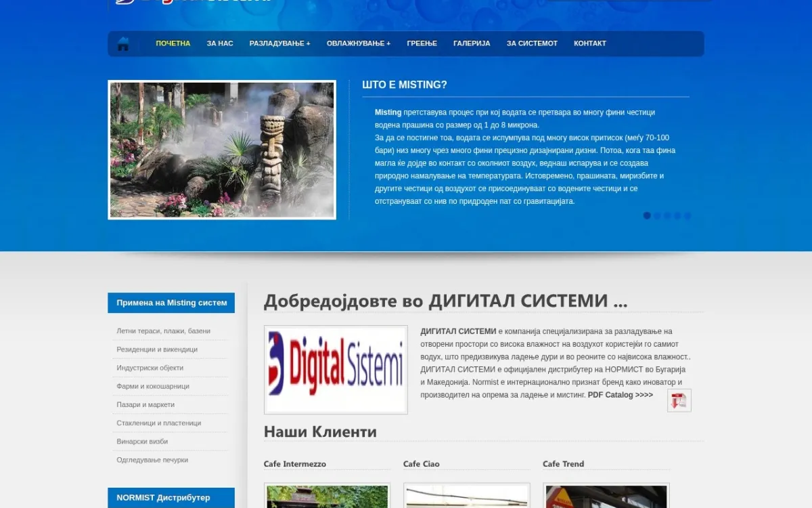The image size is (812, 508).
Task: Click the Cafe Ciao client title
Action: 422,464
